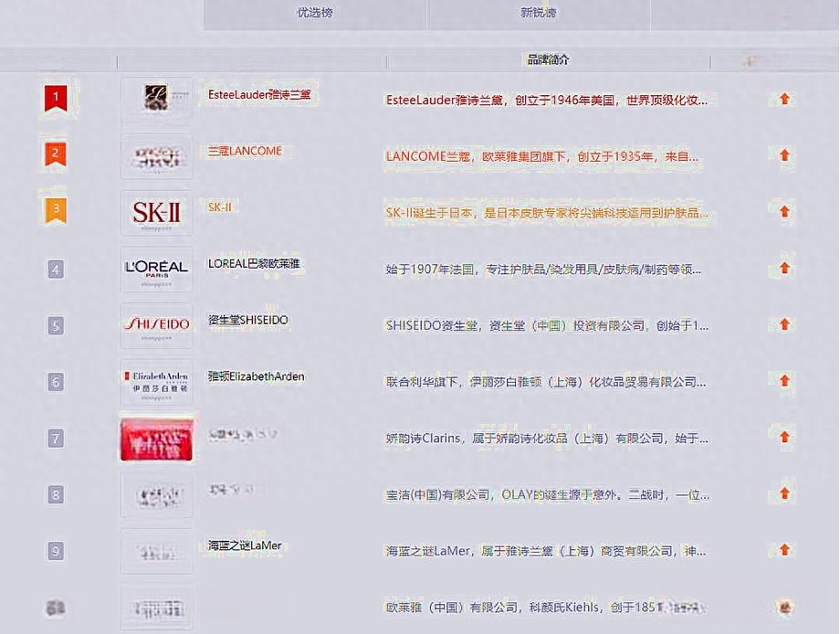Switch to the 新锐榜 tab

[539, 13]
